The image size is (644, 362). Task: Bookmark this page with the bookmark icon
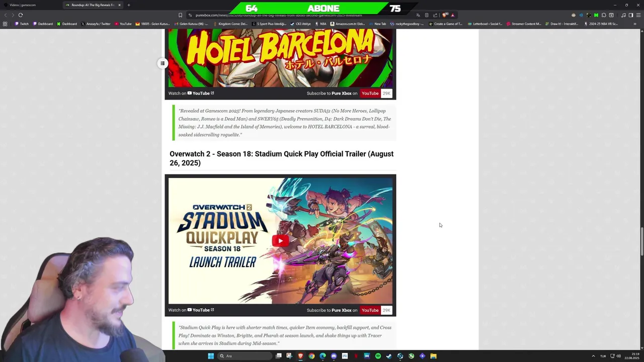tap(180, 15)
